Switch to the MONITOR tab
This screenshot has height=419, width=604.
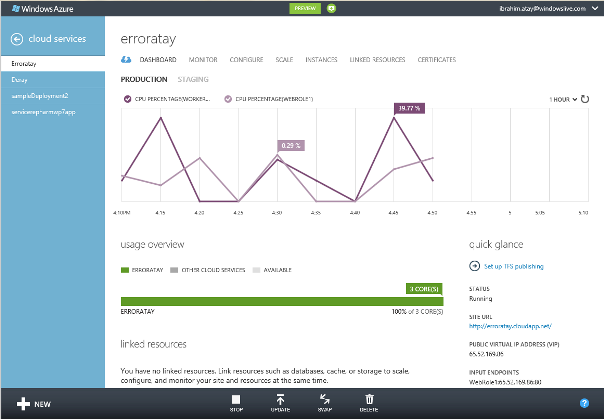[203, 60]
